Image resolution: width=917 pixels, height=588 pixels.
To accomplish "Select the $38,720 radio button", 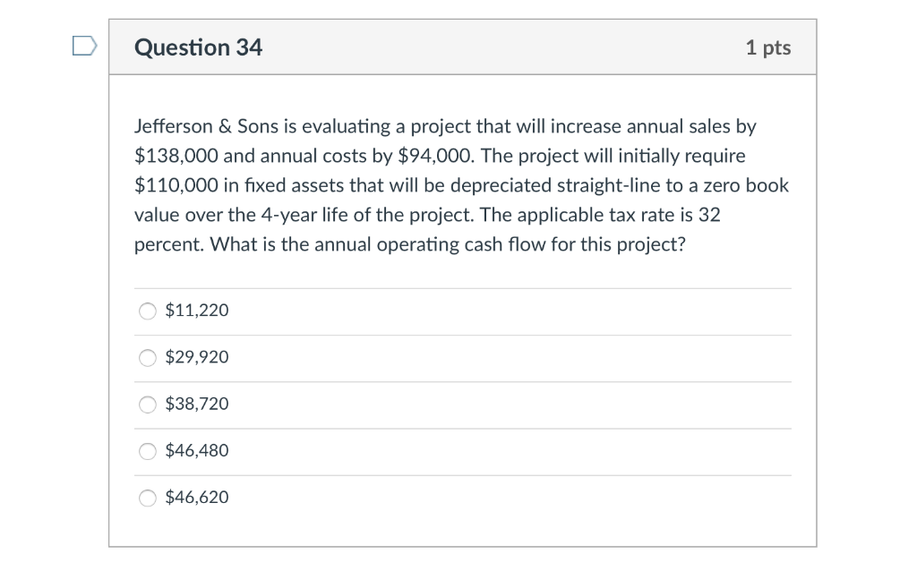I will coord(147,405).
